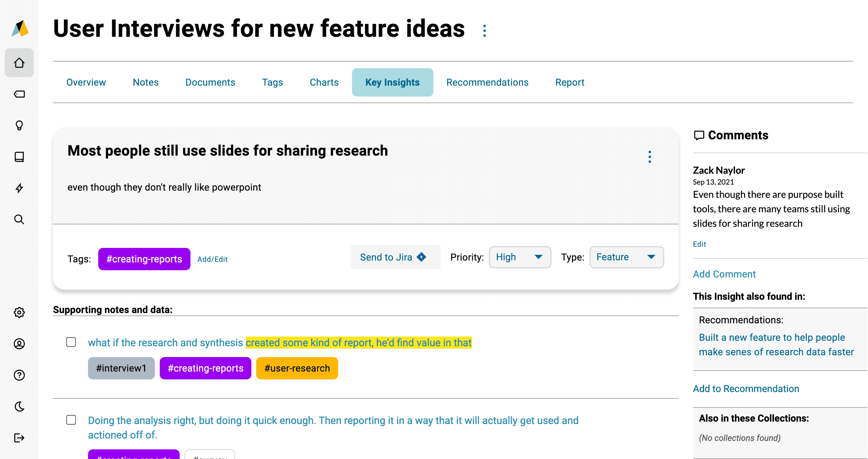Open the tags icon in sidebar
Viewport: 868px width, 459px height.
pos(19,94)
